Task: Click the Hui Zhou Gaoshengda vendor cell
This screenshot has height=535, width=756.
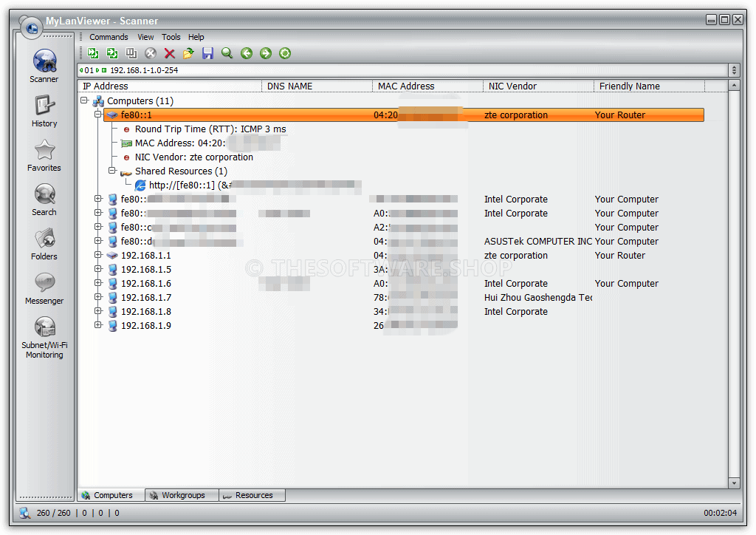Action: click(538, 297)
